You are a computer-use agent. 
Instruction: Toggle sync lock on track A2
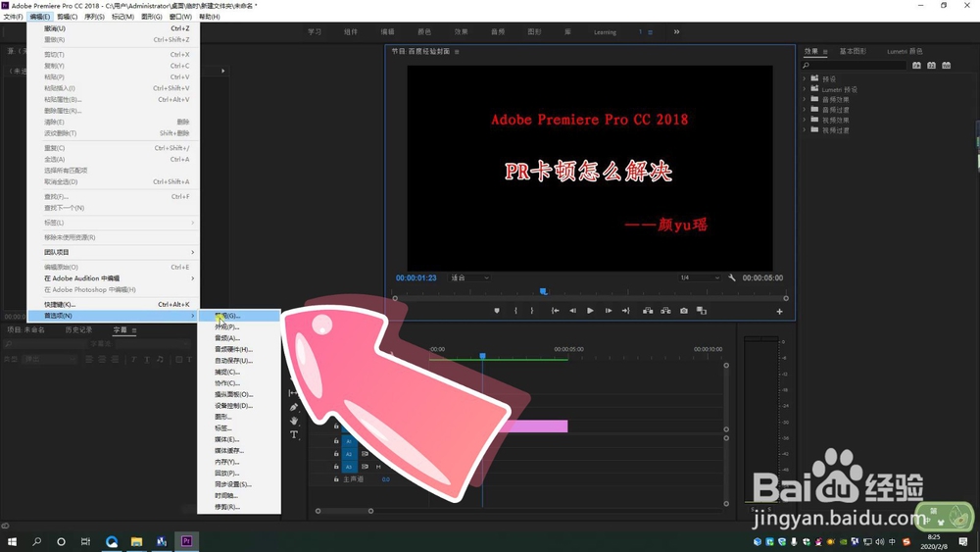tap(365, 454)
